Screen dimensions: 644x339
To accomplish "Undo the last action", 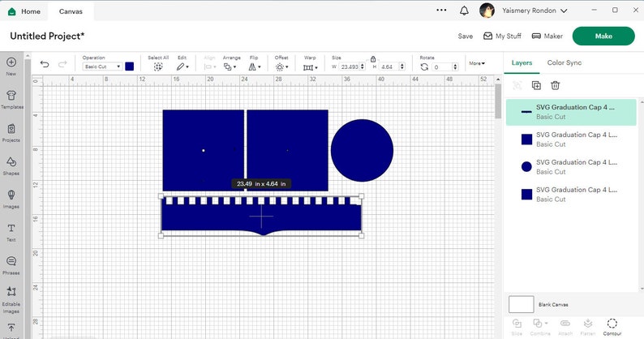I will point(45,64).
